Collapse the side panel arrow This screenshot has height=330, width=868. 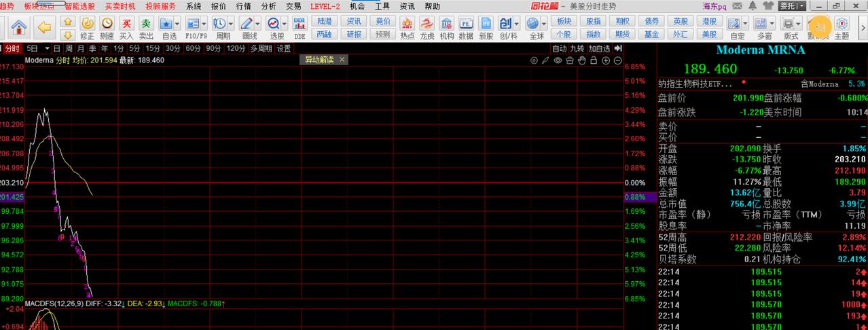point(618,49)
